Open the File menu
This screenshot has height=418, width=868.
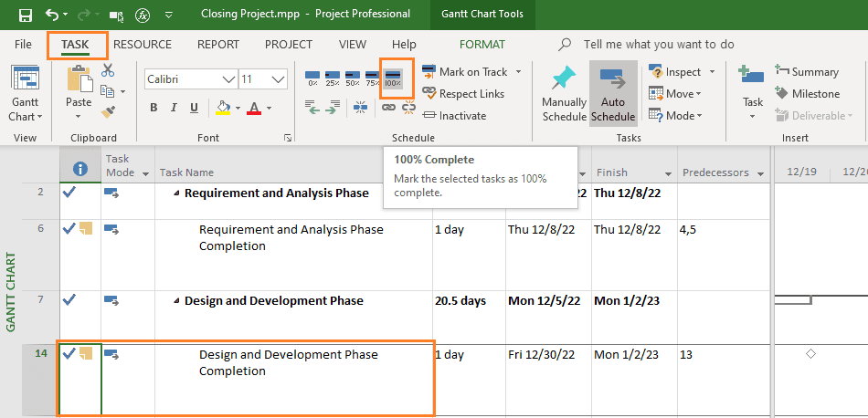coord(23,44)
